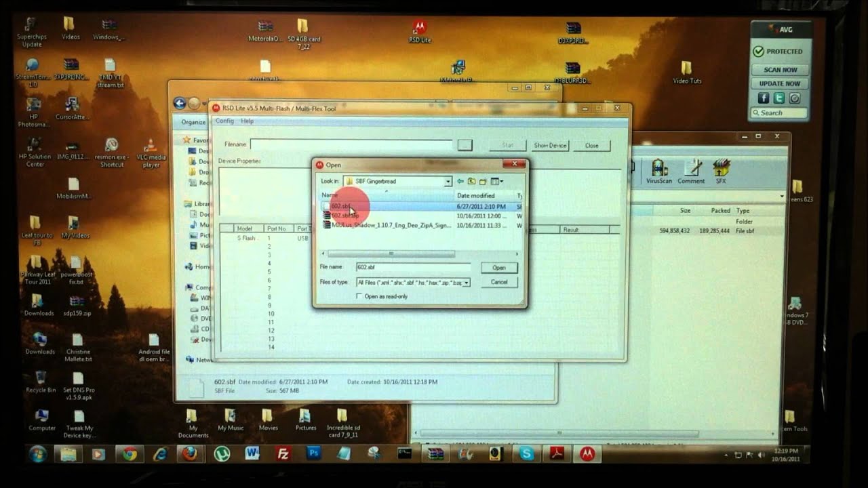Open the Movies desktop folder
The image size is (868, 488).
[268, 420]
